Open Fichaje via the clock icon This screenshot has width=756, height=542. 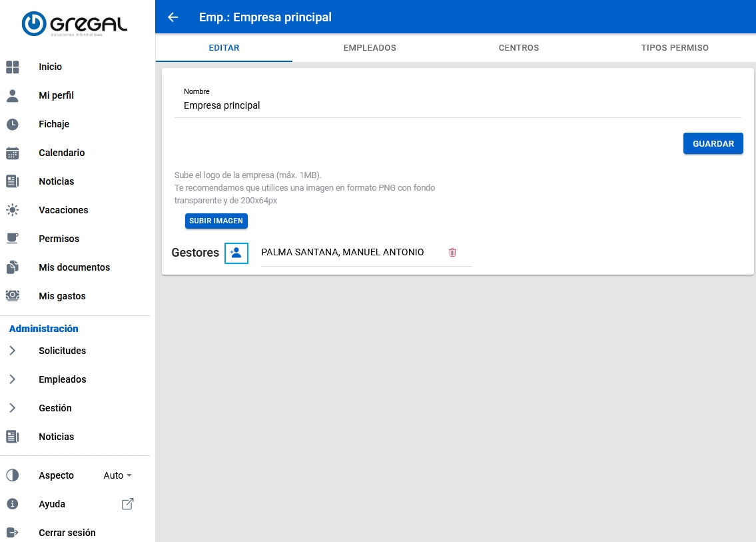click(x=13, y=124)
